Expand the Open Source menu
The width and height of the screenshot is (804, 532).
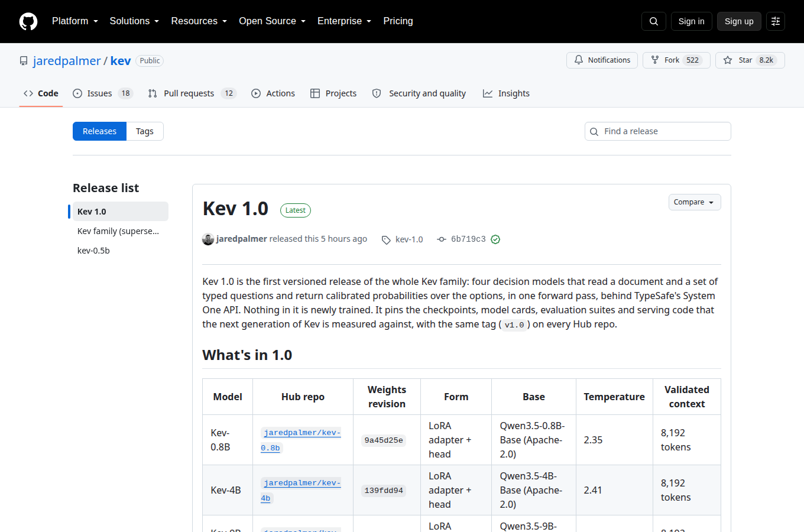tap(273, 21)
